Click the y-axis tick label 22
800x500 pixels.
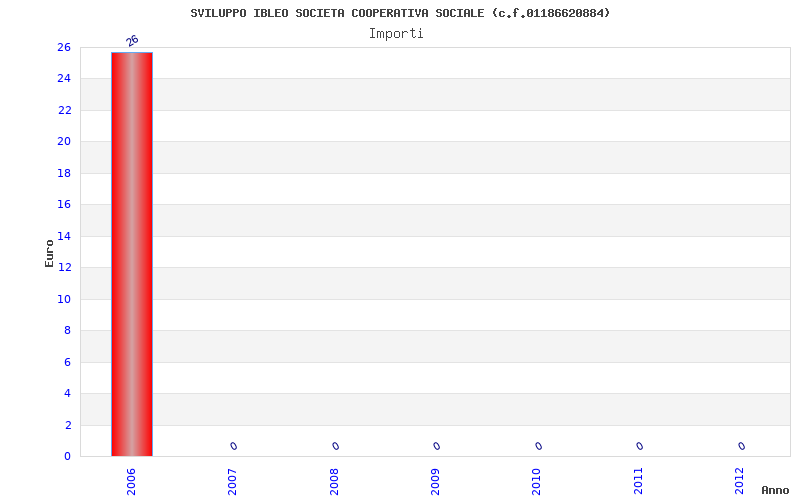[x=64, y=110]
